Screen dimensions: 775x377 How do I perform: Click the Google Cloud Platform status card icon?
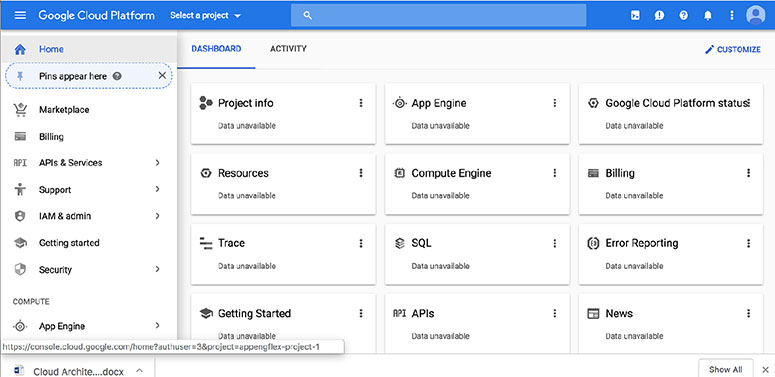[593, 103]
